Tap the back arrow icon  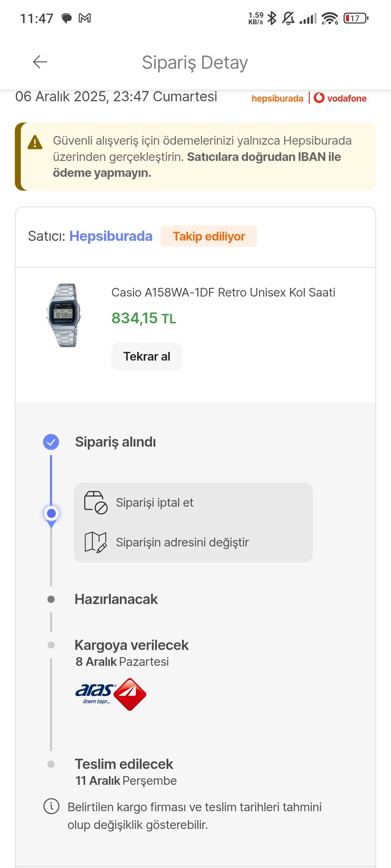click(40, 62)
